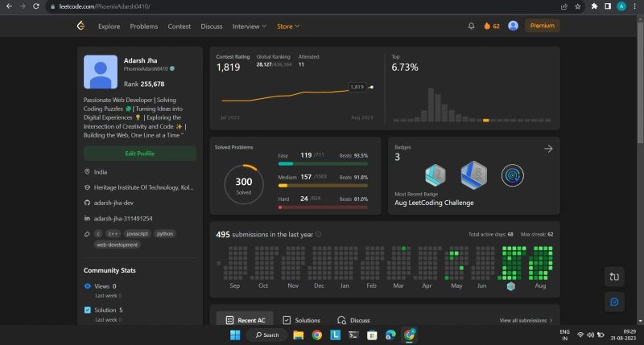Bookmark this page with the star
This screenshot has width=644, height=345.
[x=577, y=6]
